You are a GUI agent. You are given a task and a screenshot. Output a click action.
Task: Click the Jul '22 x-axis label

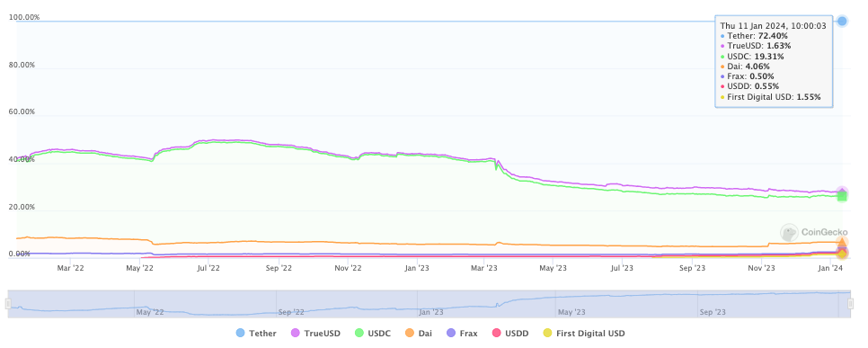coord(208,268)
